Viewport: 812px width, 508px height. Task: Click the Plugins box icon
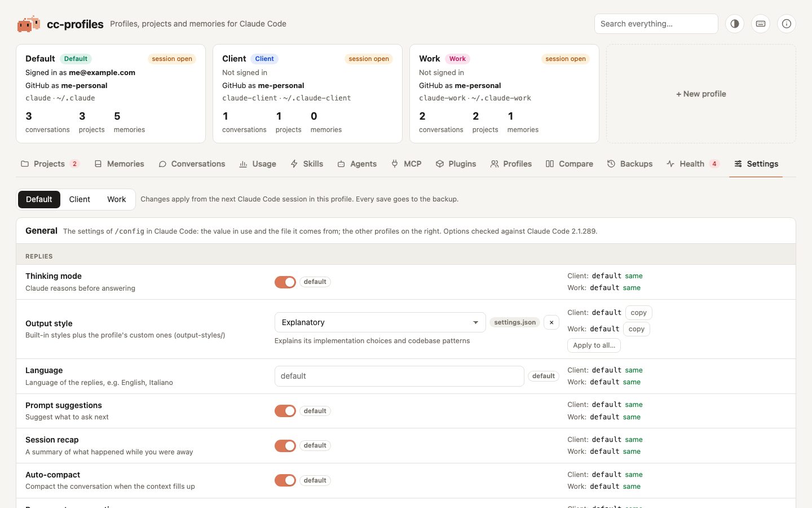pyautogui.click(x=440, y=164)
